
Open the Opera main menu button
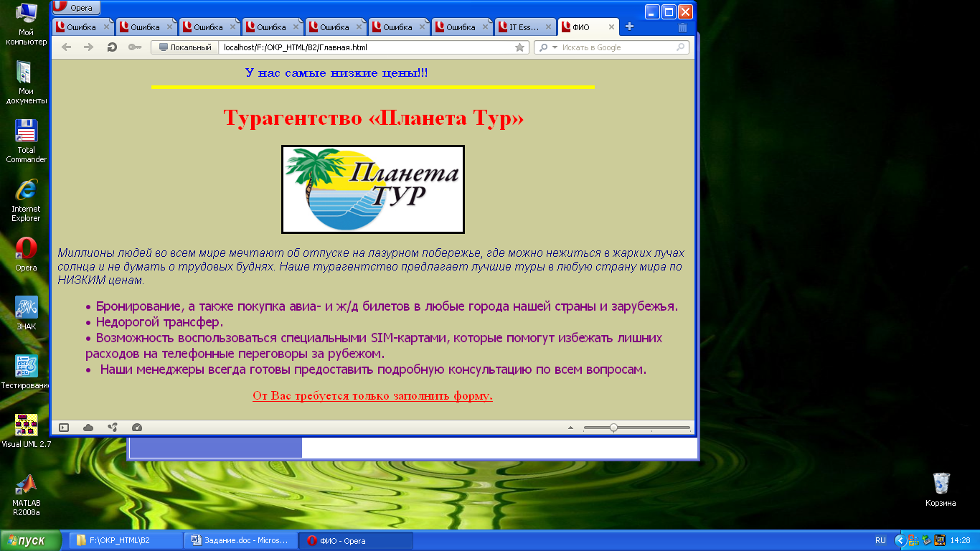click(77, 8)
